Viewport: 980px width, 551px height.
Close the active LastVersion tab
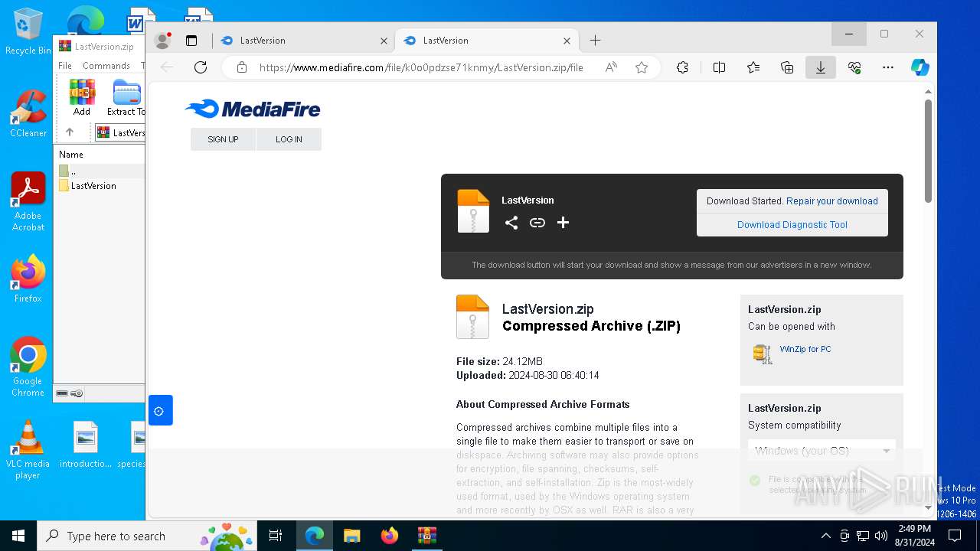pos(567,41)
